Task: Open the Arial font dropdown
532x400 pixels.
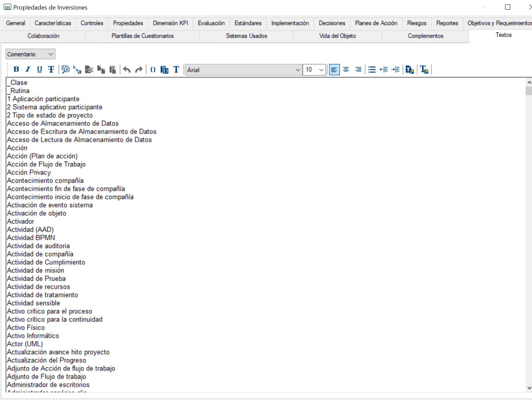Action: point(244,70)
